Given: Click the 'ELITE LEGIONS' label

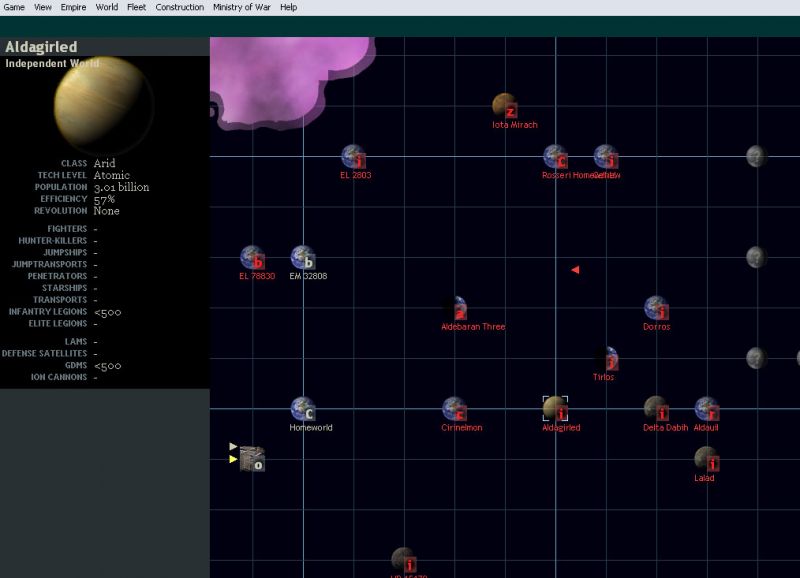Looking at the screenshot, I should click(58, 323).
